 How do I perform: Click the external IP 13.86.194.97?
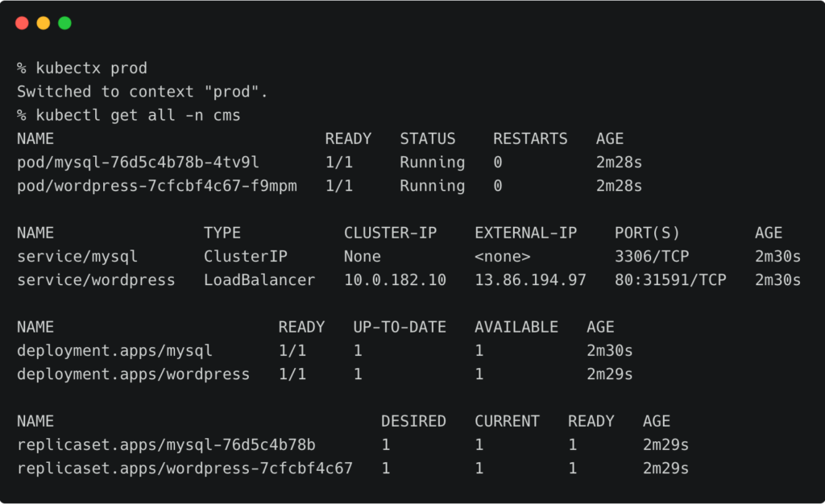tap(530, 280)
